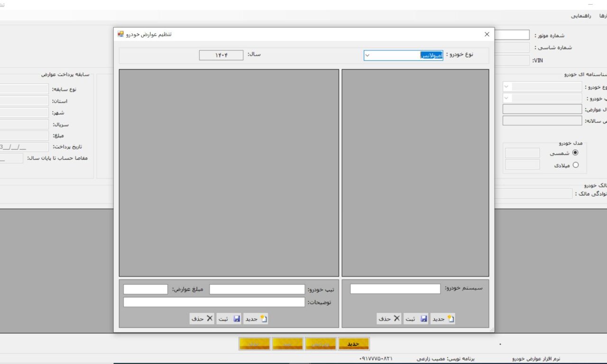The image size is (607, 364).
Task: Click the تنظیم عوارض خودرو dialog title icon
Action: (x=120, y=34)
